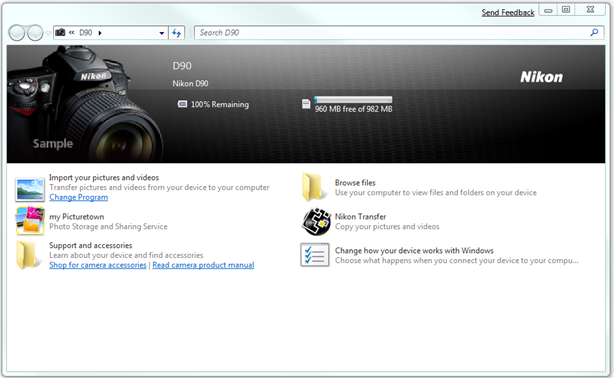The width and height of the screenshot is (614, 378).
Task: Click the double chevron before D90
Action: (x=72, y=33)
